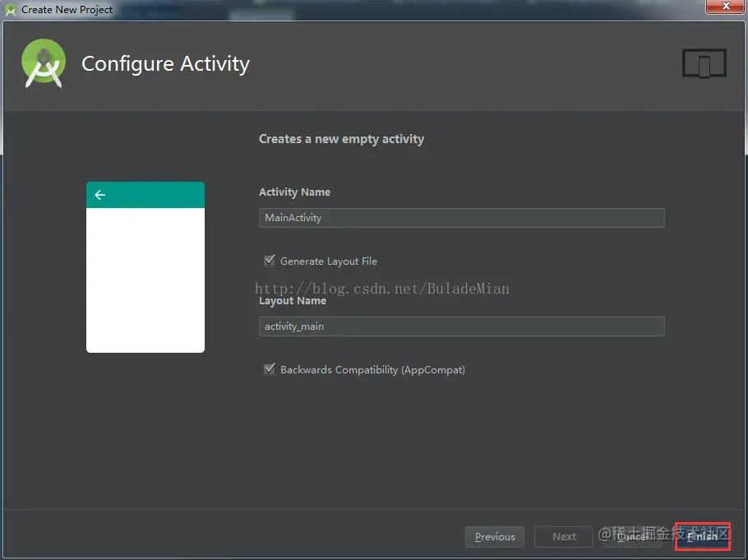Viewport: 748px width, 560px height.
Task: Close the Create New Project dialog
Action: (x=726, y=7)
